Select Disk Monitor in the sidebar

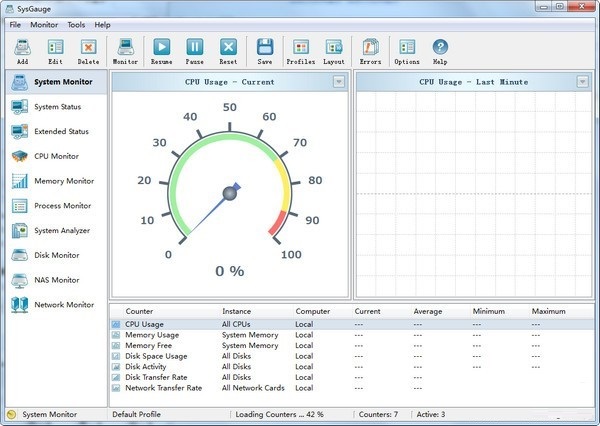coord(56,255)
